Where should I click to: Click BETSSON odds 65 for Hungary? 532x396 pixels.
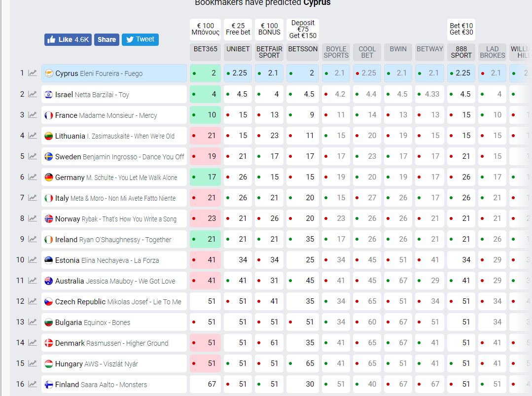303,363
